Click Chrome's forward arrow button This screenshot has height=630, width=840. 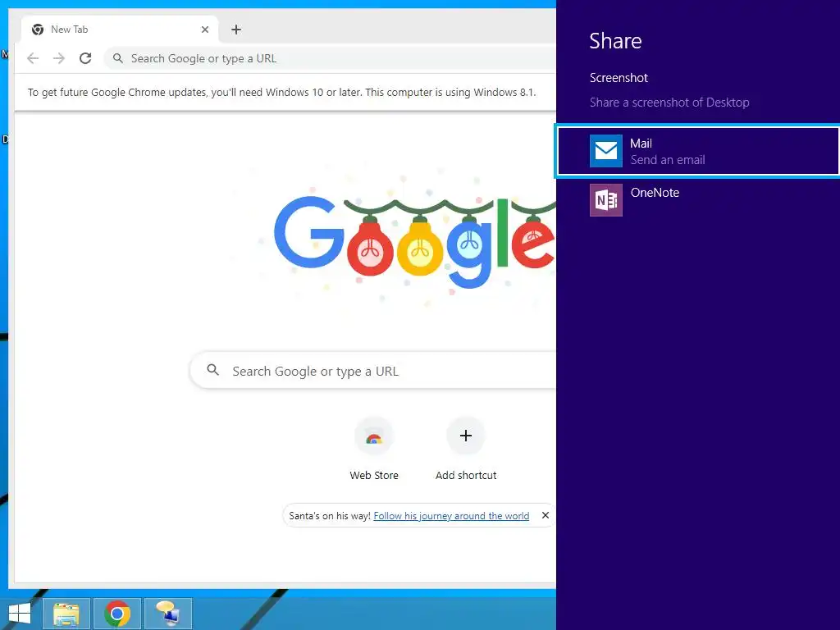pyautogui.click(x=59, y=58)
